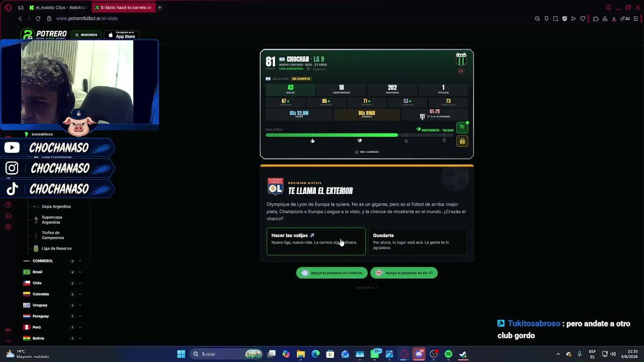Show hidden system tray icons

pyautogui.click(x=558, y=354)
